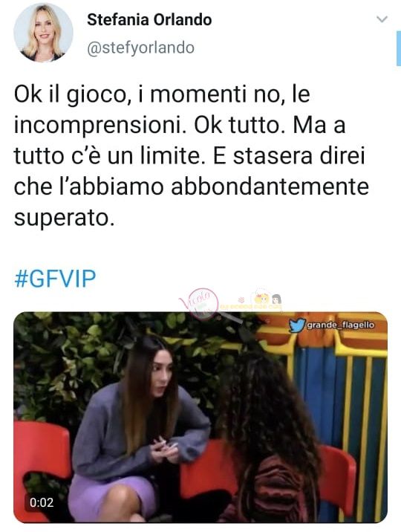Play the embedded video clip
This screenshot has height=532, width=401.
200,418
